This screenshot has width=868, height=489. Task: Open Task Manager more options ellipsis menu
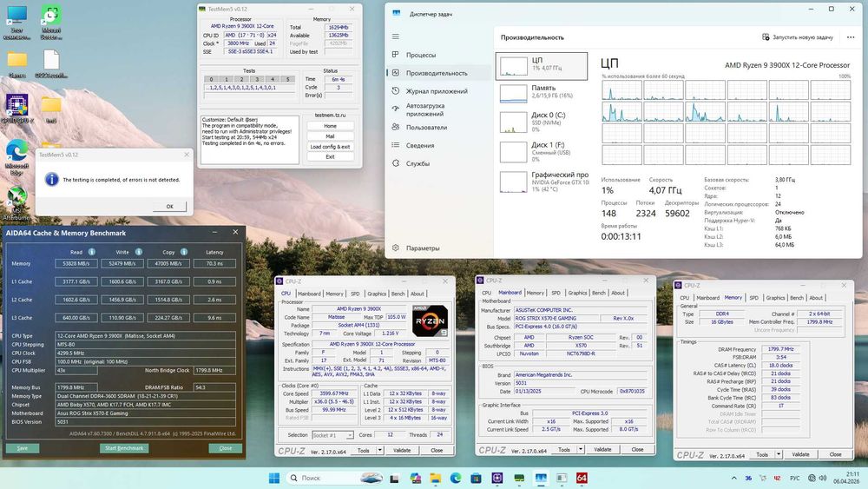click(x=851, y=37)
